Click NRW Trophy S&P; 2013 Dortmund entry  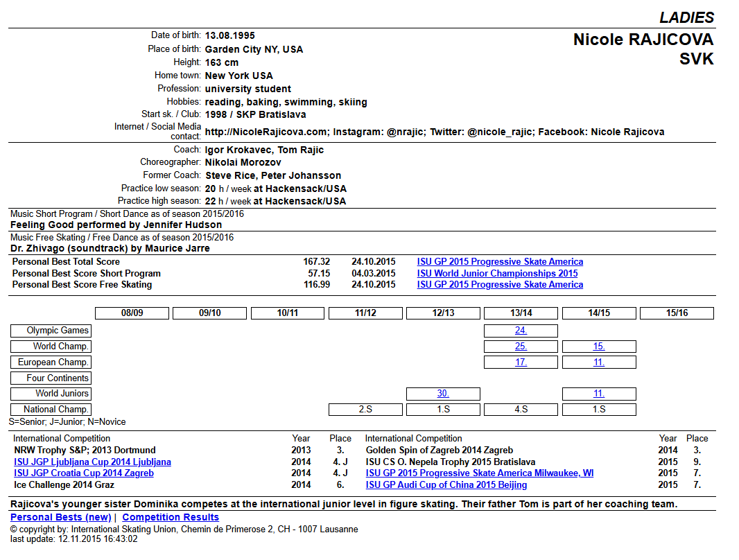(85, 450)
